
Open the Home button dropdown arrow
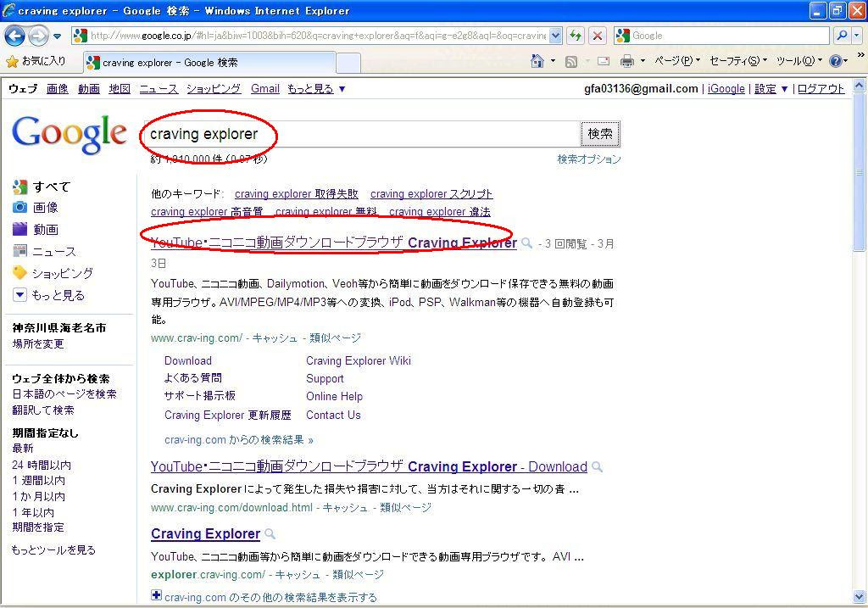pyautogui.click(x=553, y=61)
